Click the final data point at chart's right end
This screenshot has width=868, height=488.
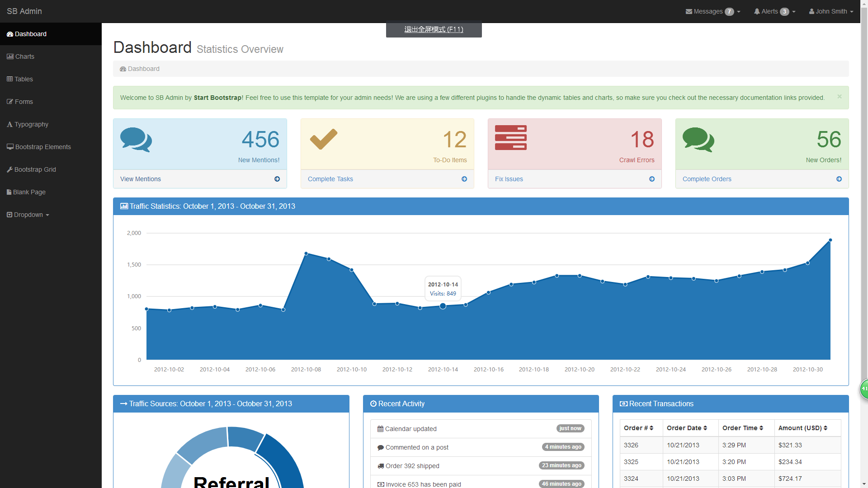(x=830, y=240)
